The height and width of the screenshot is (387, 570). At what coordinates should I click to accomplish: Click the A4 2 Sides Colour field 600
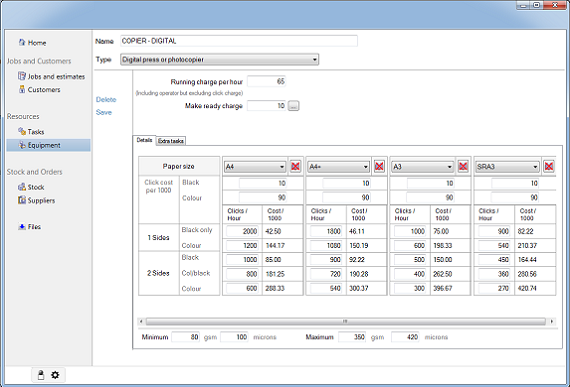[x=242, y=288]
